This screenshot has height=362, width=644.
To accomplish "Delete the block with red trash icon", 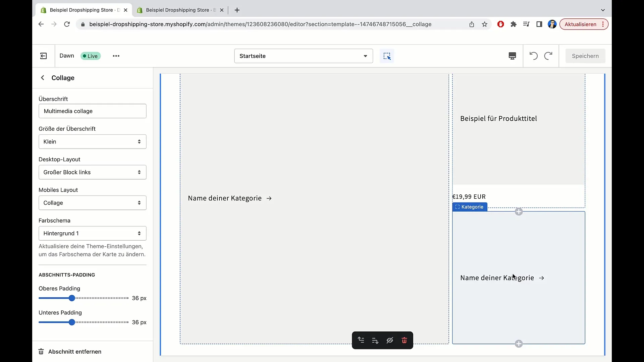I will click(404, 341).
